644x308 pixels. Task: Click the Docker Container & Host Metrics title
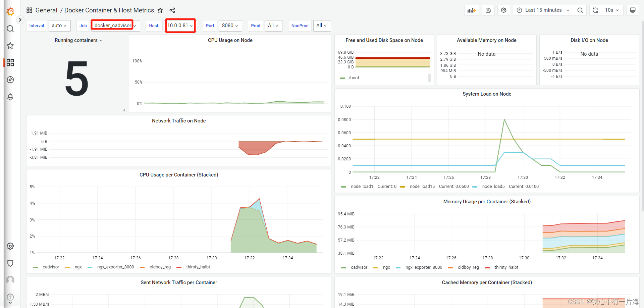coord(109,10)
